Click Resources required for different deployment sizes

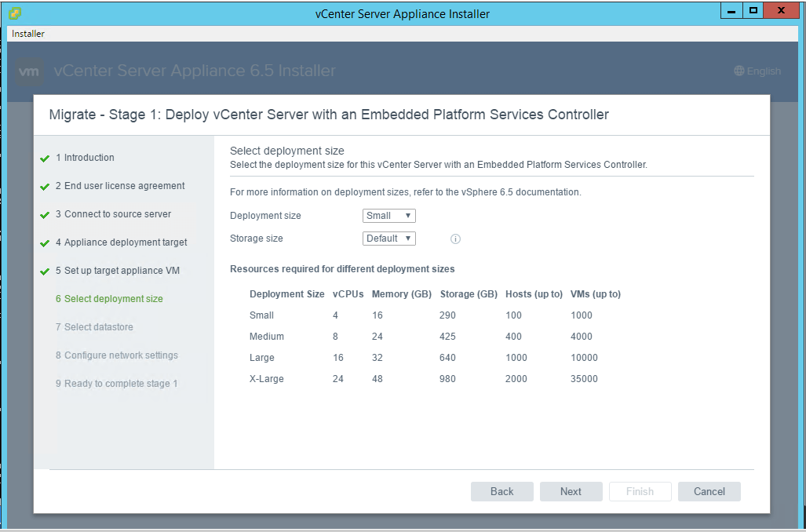(342, 269)
